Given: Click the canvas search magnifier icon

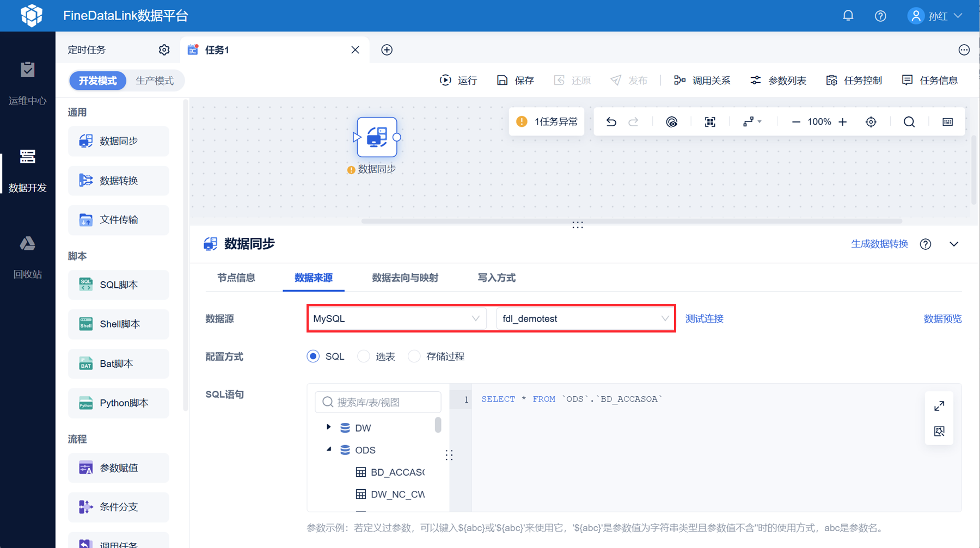Looking at the screenshot, I should pyautogui.click(x=909, y=122).
